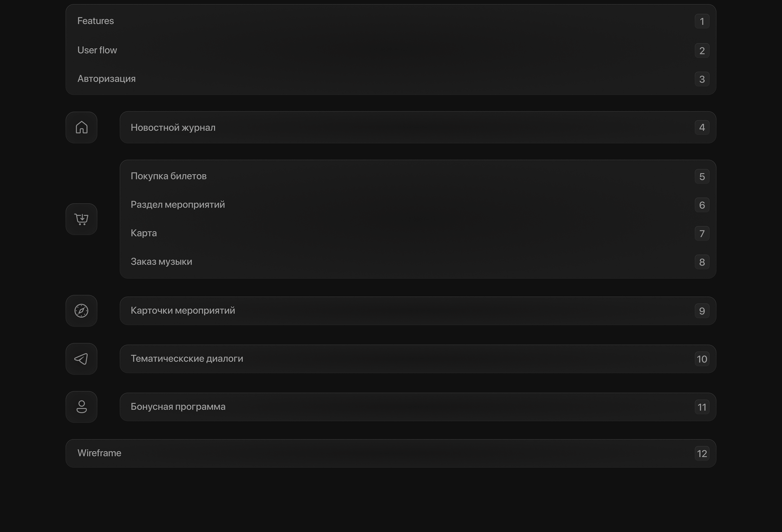Click the home icon button
This screenshot has width=782, height=532.
(82, 128)
